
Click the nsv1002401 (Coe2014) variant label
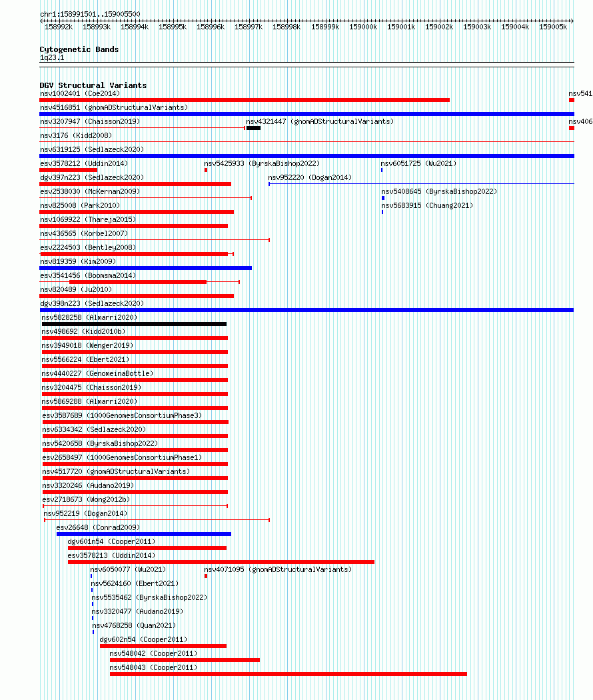pyautogui.click(x=80, y=94)
